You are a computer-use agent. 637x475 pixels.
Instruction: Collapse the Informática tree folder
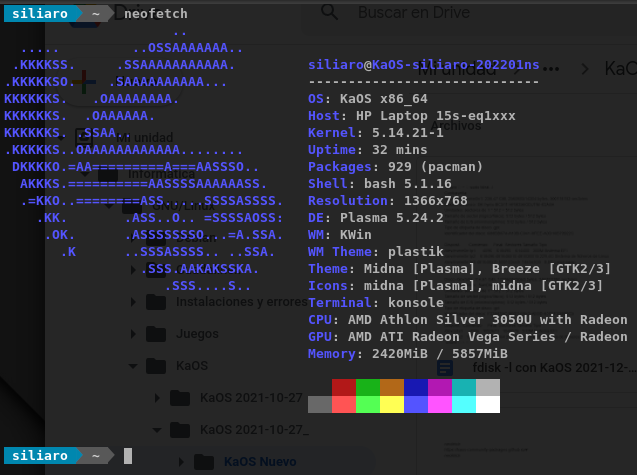[85, 174]
